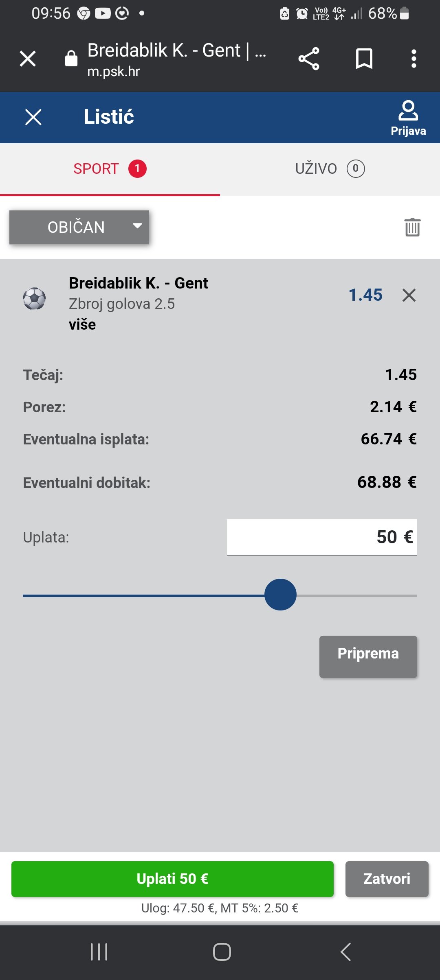Bookmark the page with the browser icon
The width and height of the screenshot is (440, 980).
(x=364, y=59)
